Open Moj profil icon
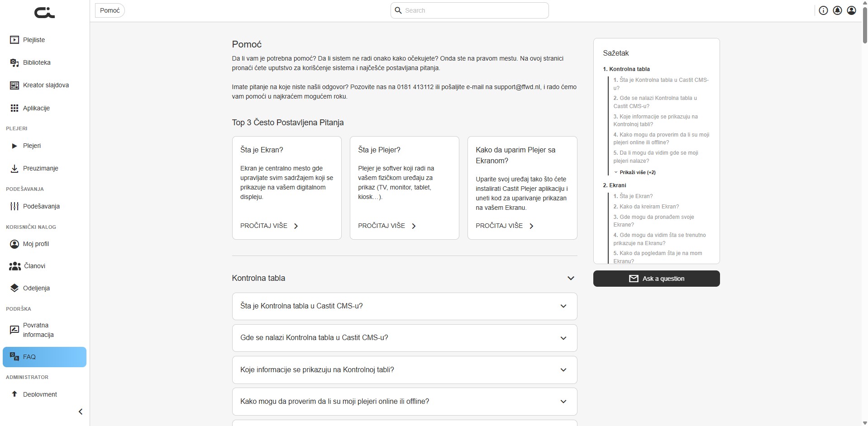Screen dimensions: 868x426 coord(14,244)
